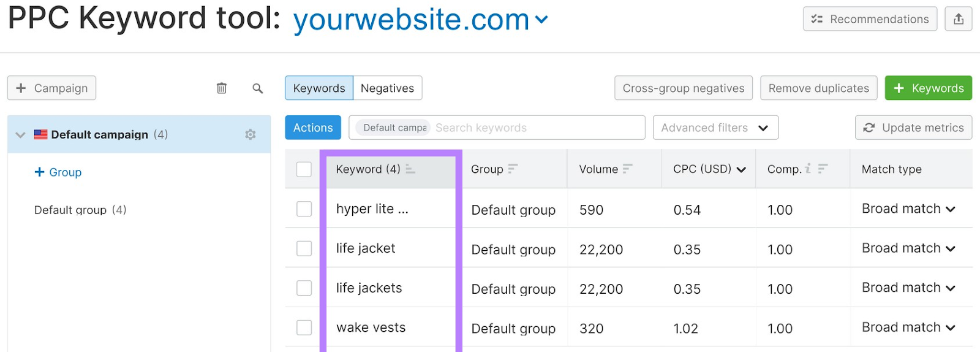Sort by Keyword column sort icon
Image resolution: width=980 pixels, height=352 pixels.
click(x=410, y=169)
